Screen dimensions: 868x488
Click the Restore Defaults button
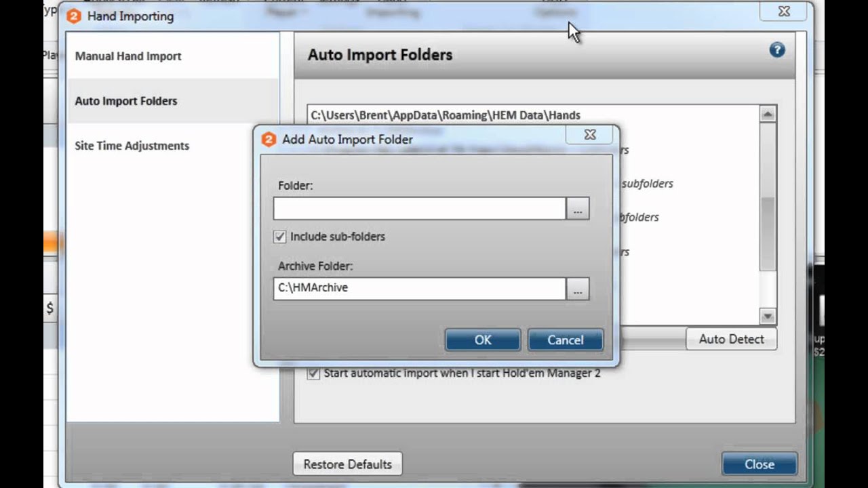pyautogui.click(x=348, y=464)
